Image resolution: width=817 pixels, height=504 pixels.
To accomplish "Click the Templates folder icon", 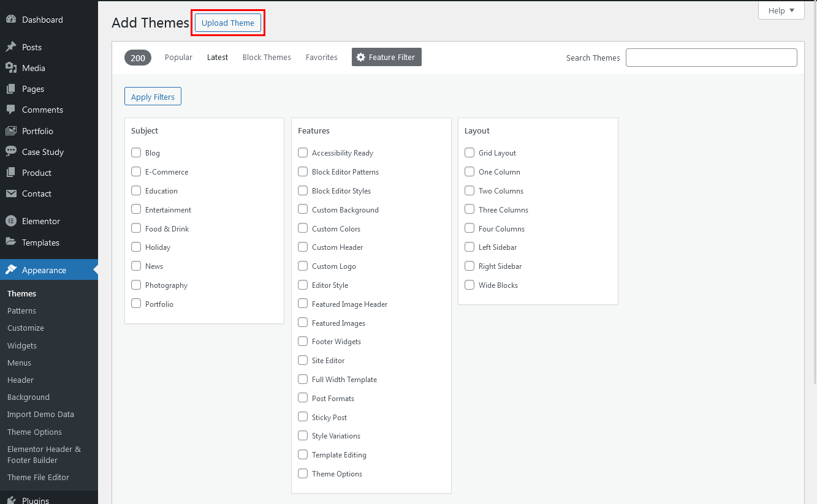I will tap(11, 243).
